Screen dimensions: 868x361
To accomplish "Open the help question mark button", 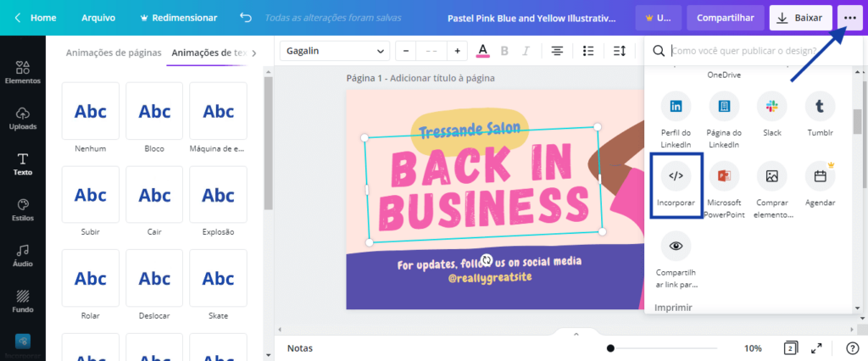I will tap(852, 348).
